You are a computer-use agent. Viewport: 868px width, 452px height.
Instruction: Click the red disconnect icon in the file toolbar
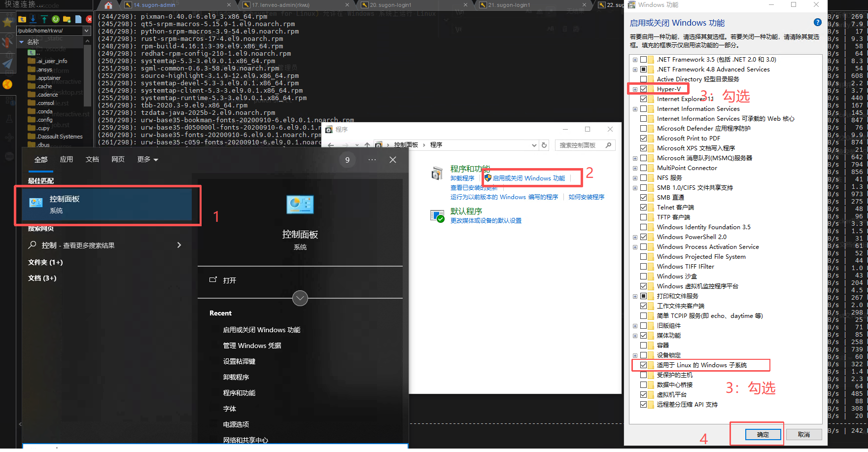pyautogui.click(x=89, y=19)
